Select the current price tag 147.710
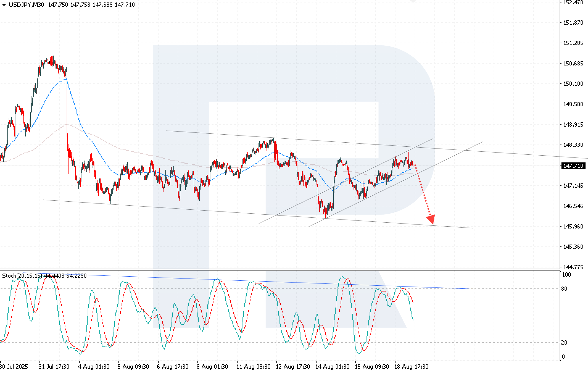The width and height of the screenshot is (588, 373). click(x=573, y=166)
